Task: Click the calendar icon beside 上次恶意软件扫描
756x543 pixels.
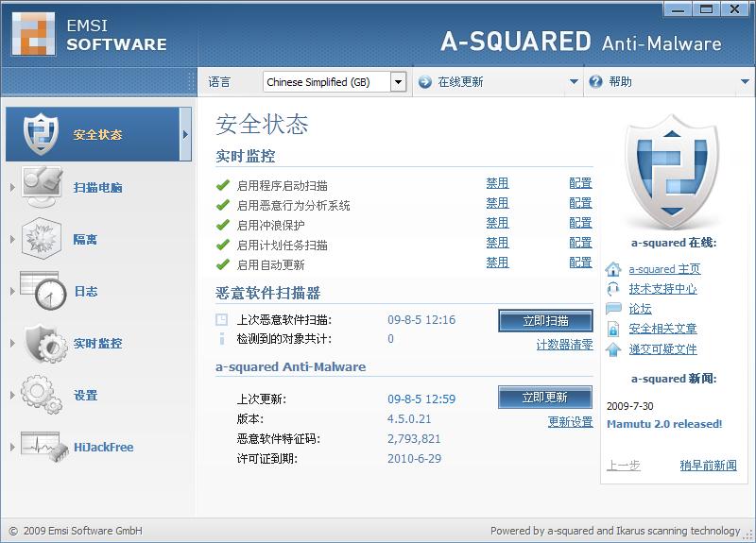Action: pos(222,319)
